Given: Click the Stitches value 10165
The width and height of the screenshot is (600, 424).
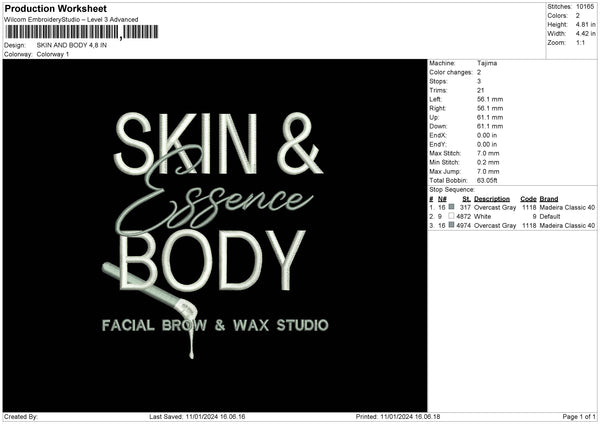Looking at the screenshot, I should click(585, 7).
